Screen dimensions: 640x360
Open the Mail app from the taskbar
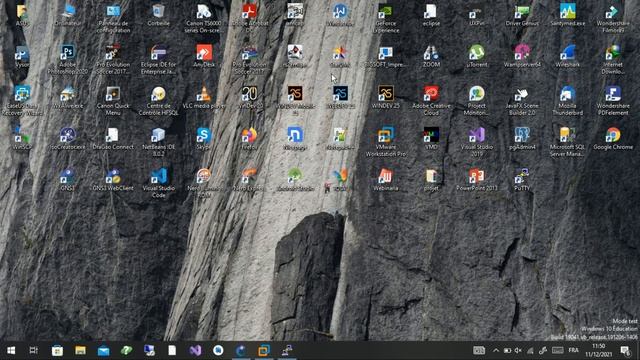[103, 350]
